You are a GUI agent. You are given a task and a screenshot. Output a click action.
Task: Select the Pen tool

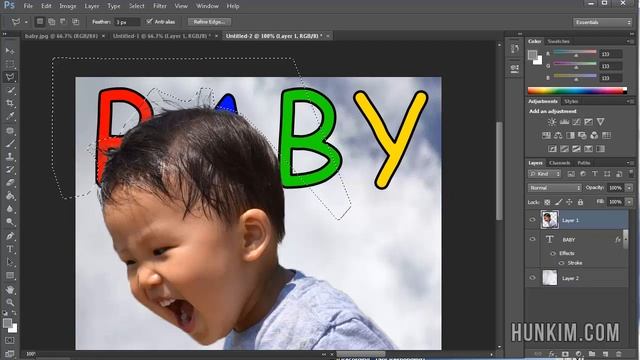point(10,236)
